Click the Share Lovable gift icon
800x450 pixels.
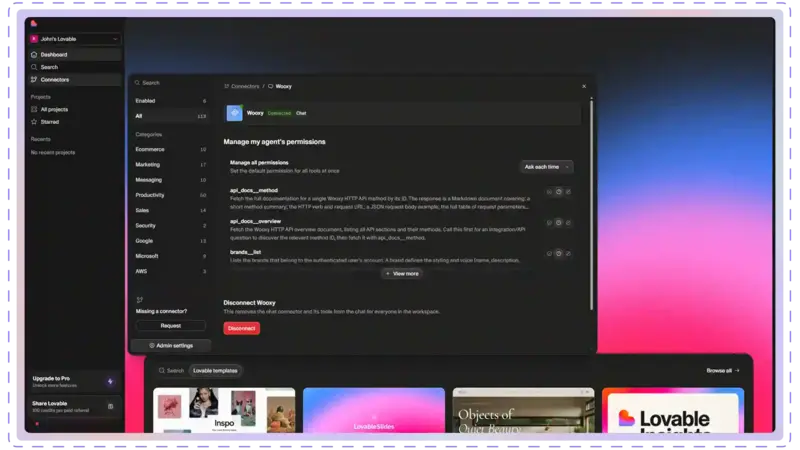(x=110, y=407)
